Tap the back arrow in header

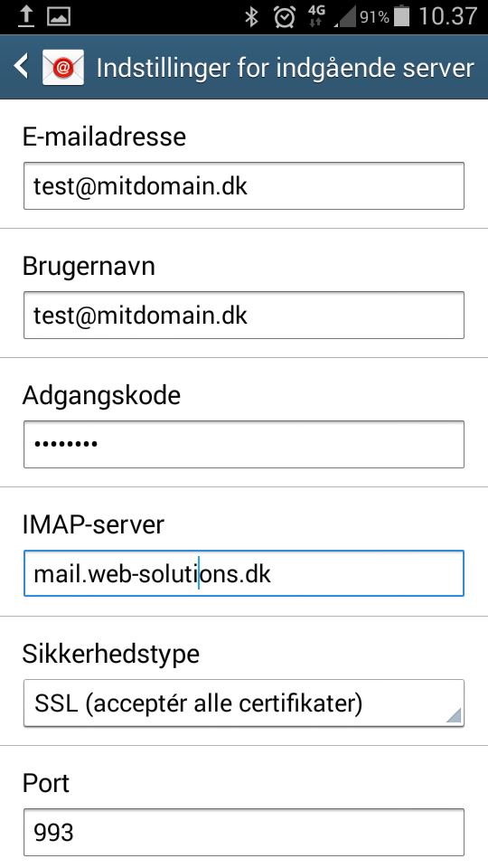21,66
